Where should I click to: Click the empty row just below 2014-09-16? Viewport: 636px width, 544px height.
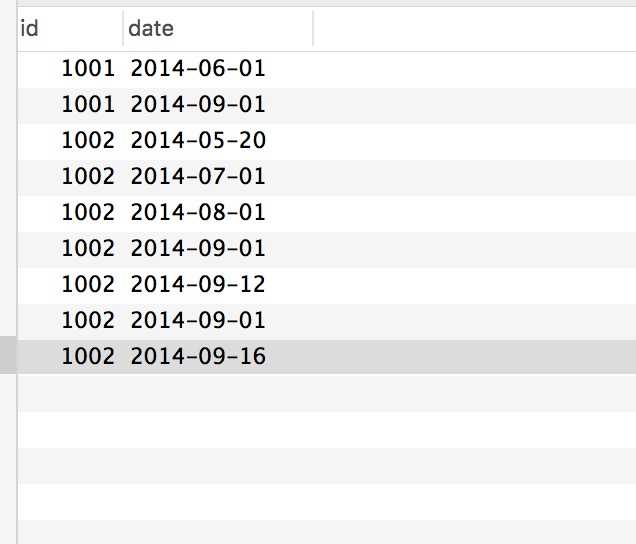tap(300, 393)
